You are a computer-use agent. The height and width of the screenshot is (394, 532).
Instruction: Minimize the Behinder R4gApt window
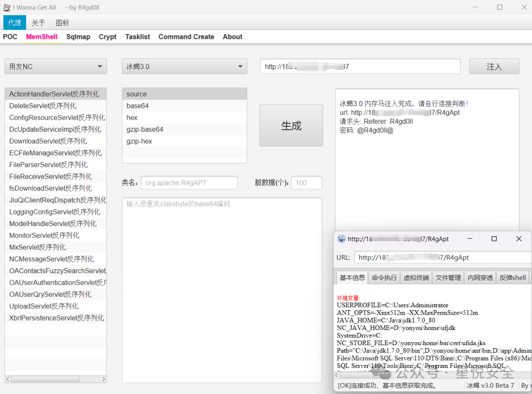(469, 239)
